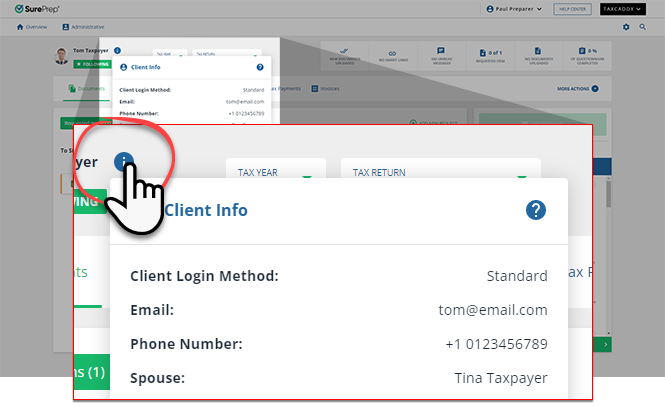Click the 0 of 1 Requested Item tile
Image resolution: width=665 pixels, height=407 pixels.
490,56
